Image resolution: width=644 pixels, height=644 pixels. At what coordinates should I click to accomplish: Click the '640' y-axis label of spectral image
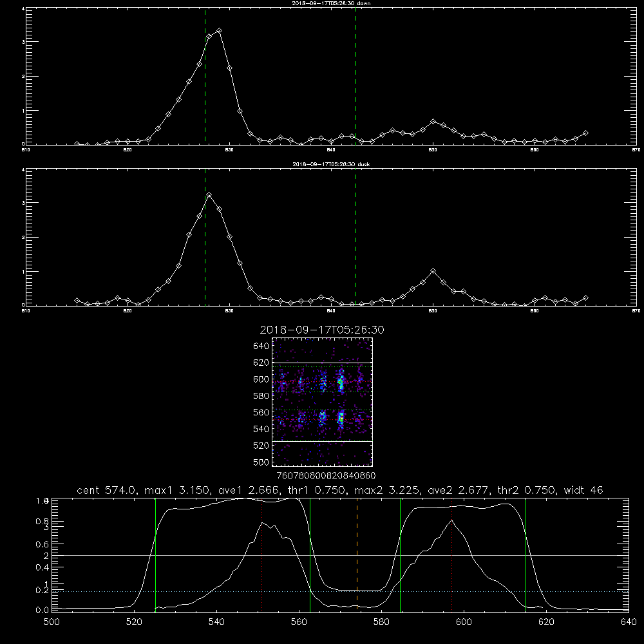(261, 346)
